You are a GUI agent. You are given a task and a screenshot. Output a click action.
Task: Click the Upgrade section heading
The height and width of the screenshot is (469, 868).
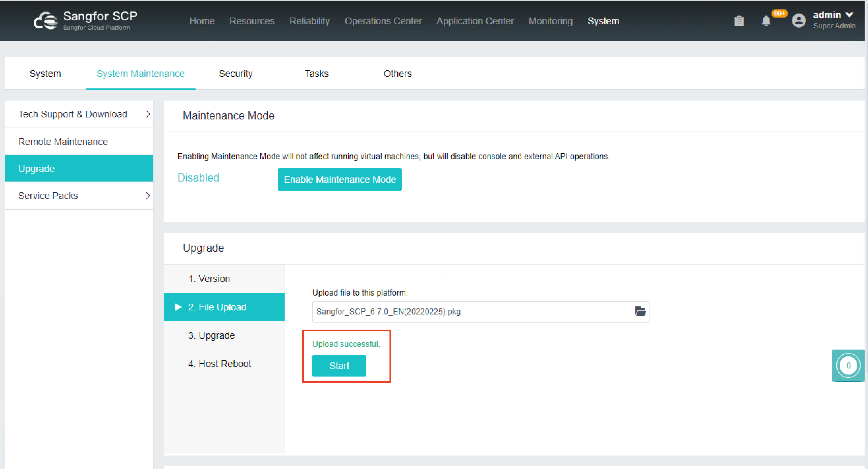click(203, 248)
